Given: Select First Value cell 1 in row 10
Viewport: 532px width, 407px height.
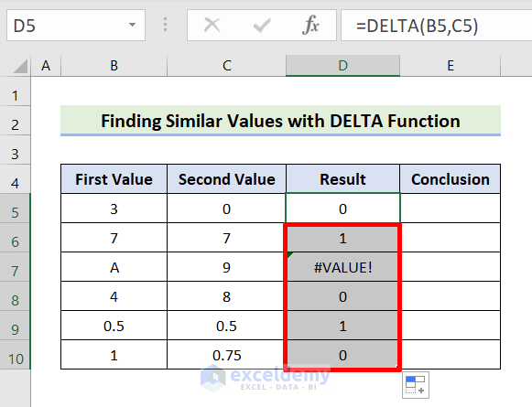Looking at the screenshot, I should tap(114, 355).
